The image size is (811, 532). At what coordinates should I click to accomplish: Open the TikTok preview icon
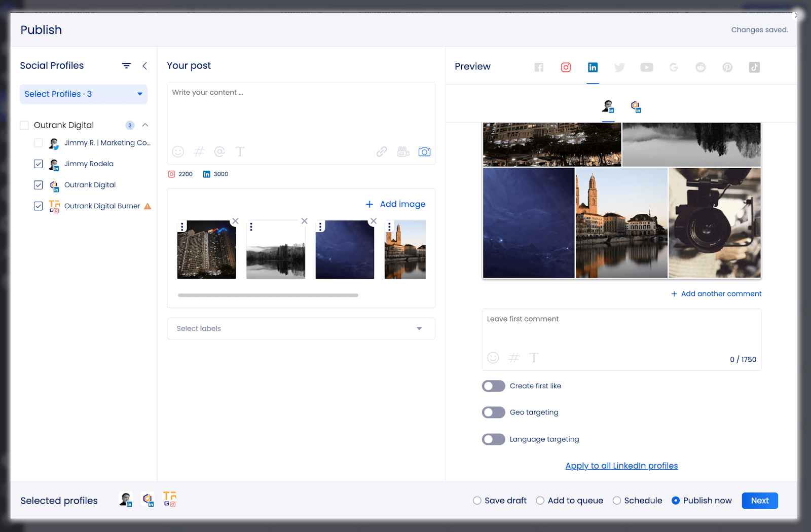754,67
